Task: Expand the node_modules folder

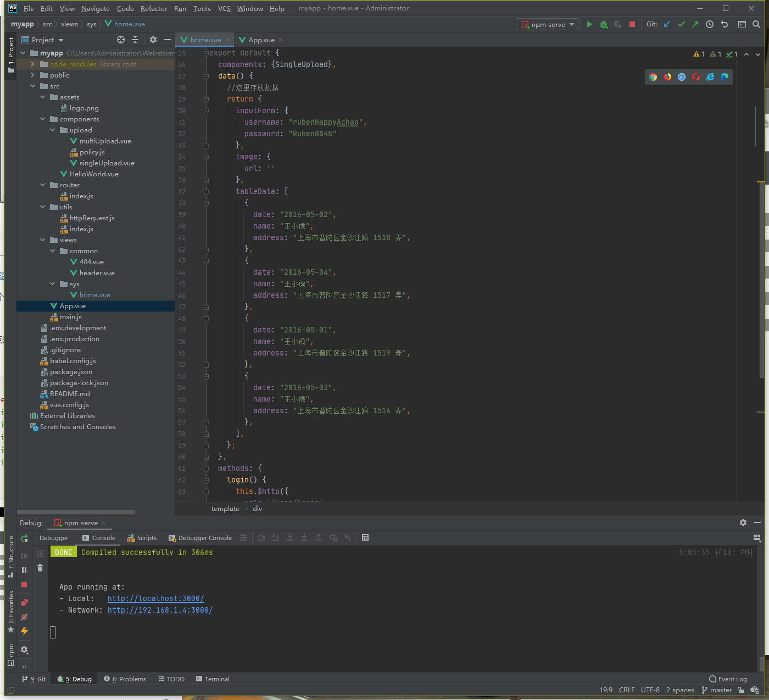Action: coord(32,64)
